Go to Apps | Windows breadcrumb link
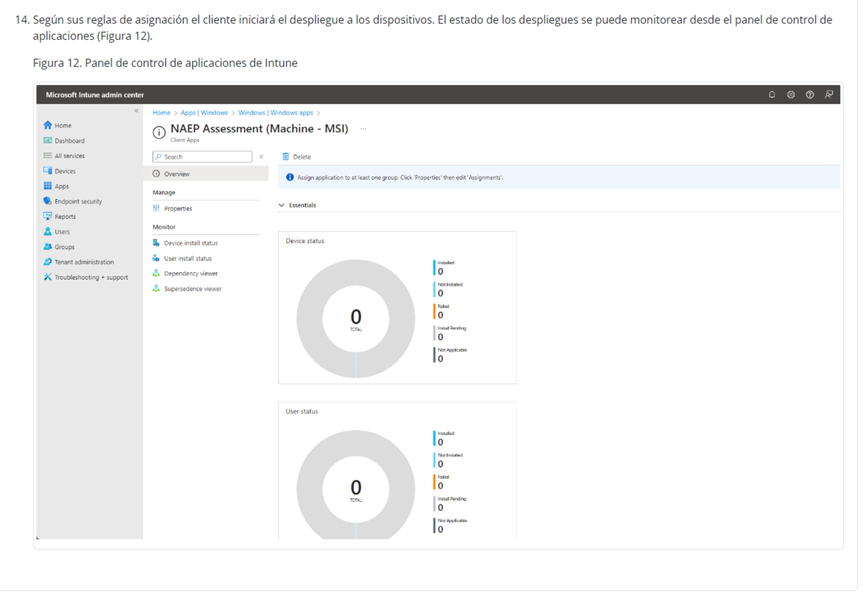The width and height of the screenshot is (868, 595). [x=204, y=113]
